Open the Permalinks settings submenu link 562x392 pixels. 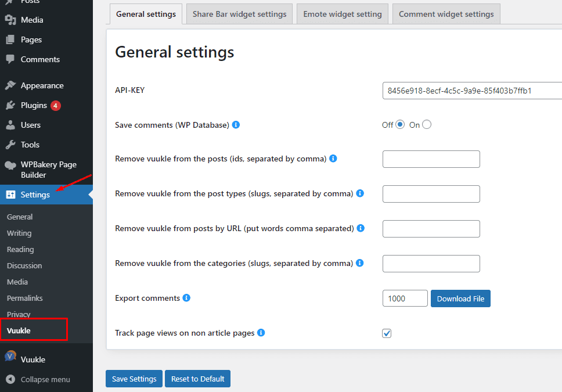pos(25,298)
